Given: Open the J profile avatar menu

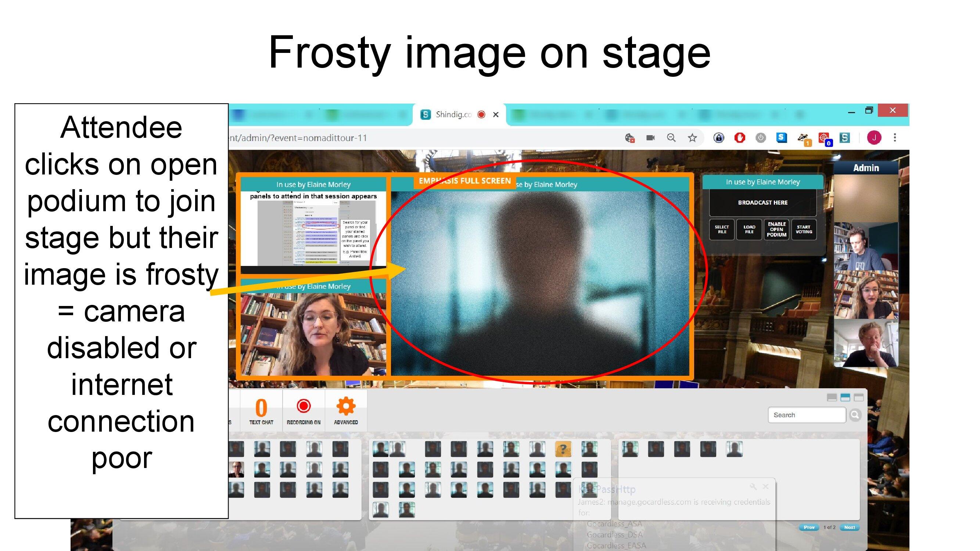Looking at the screenshot, I should [874, 138].
